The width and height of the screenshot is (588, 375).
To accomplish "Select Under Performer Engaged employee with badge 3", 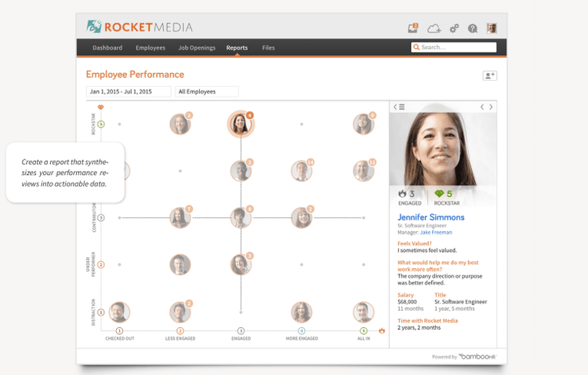I will coord(241,264).
